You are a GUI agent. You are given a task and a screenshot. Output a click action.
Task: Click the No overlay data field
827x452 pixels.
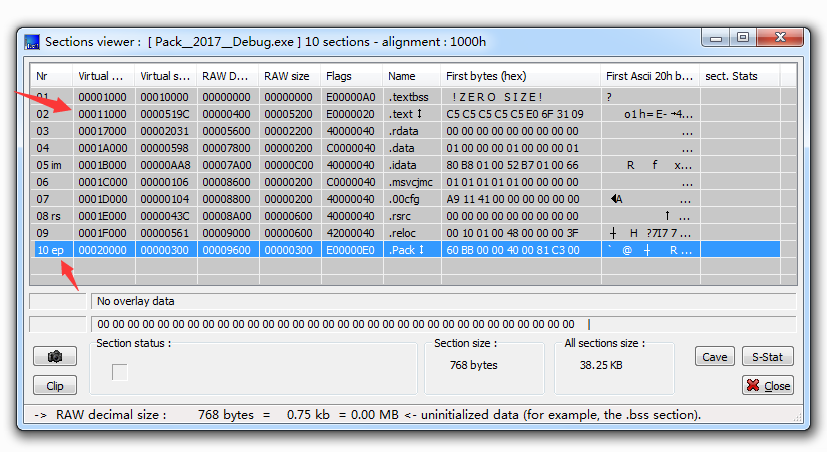pos(443,301)
